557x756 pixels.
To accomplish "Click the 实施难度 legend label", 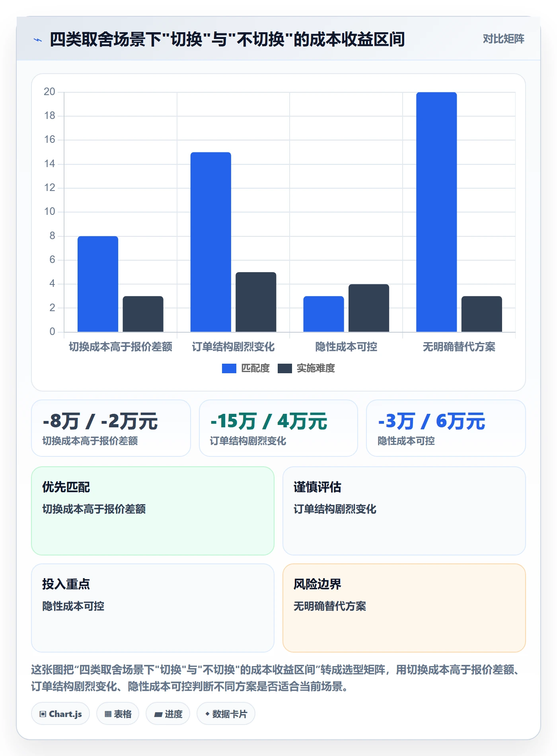I will pyautogui.click(x=316, y=368).
